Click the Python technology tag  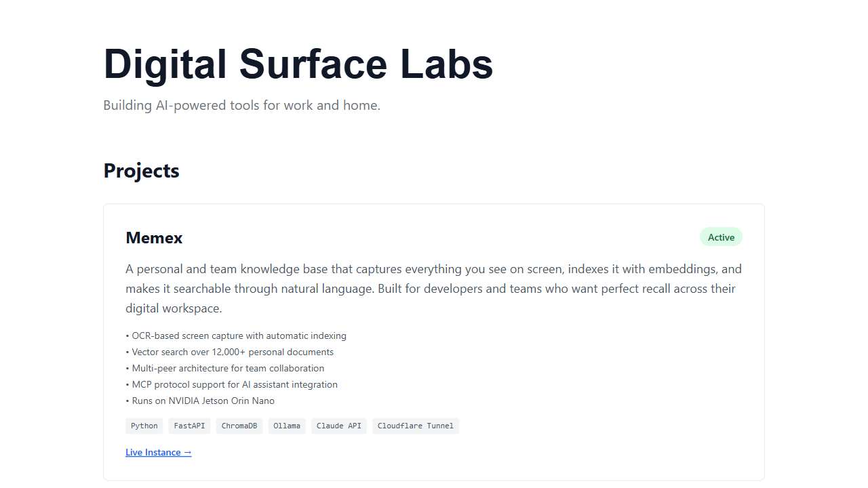pos(144,426)
